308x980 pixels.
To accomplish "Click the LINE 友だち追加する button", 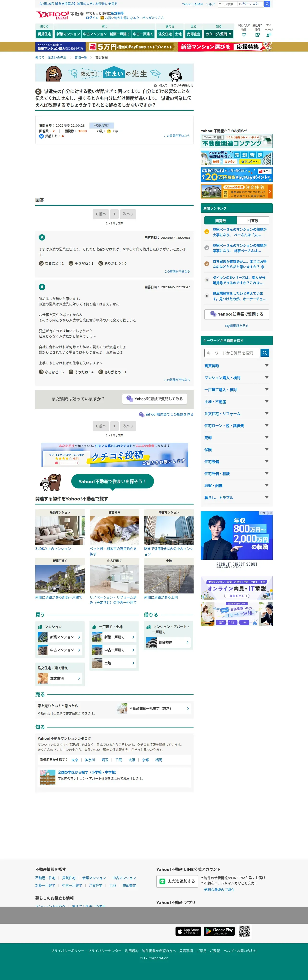I will (x=177, y=881).
